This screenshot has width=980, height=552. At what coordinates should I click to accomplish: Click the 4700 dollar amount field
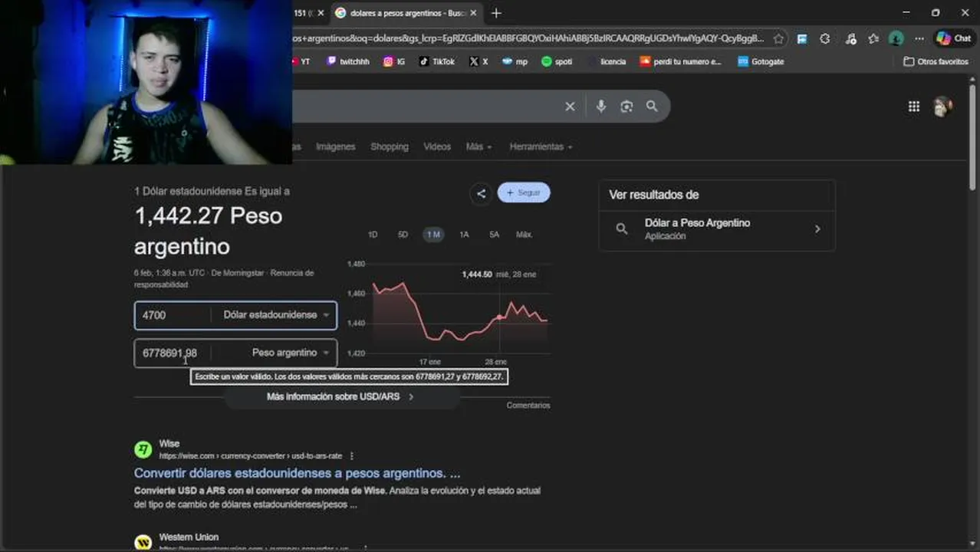173,315
